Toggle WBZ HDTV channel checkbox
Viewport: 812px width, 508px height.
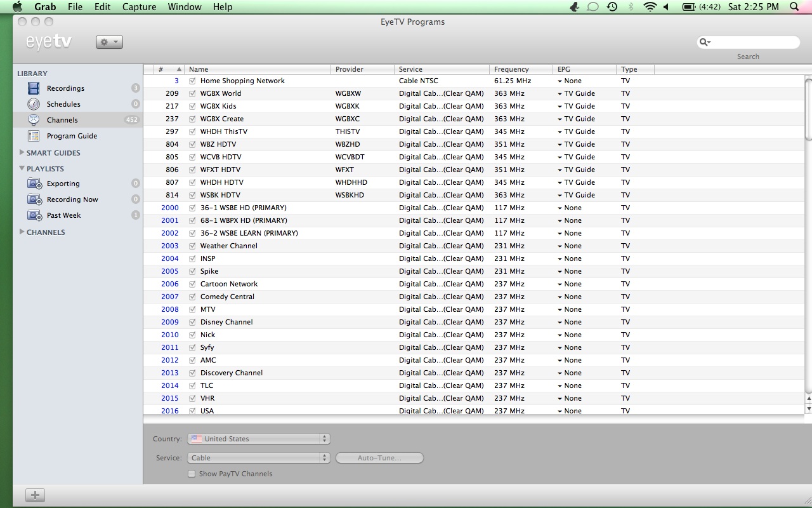point(192,144)
